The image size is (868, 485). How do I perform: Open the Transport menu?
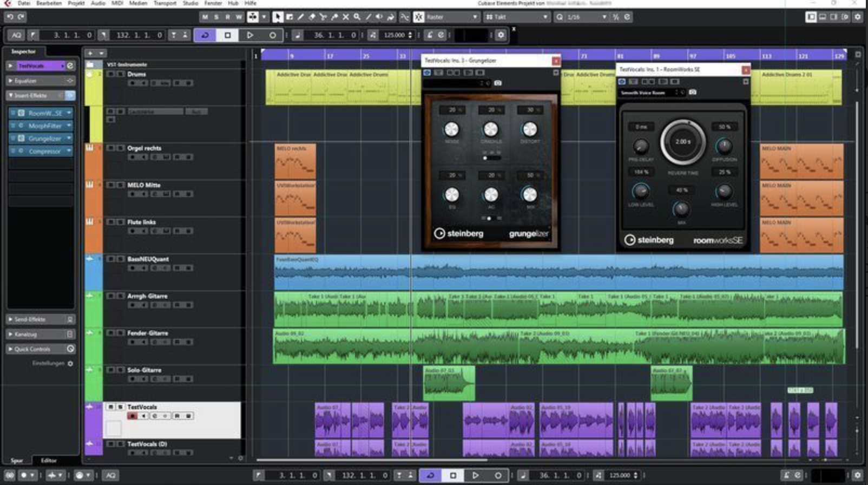[x=165, y=3]
